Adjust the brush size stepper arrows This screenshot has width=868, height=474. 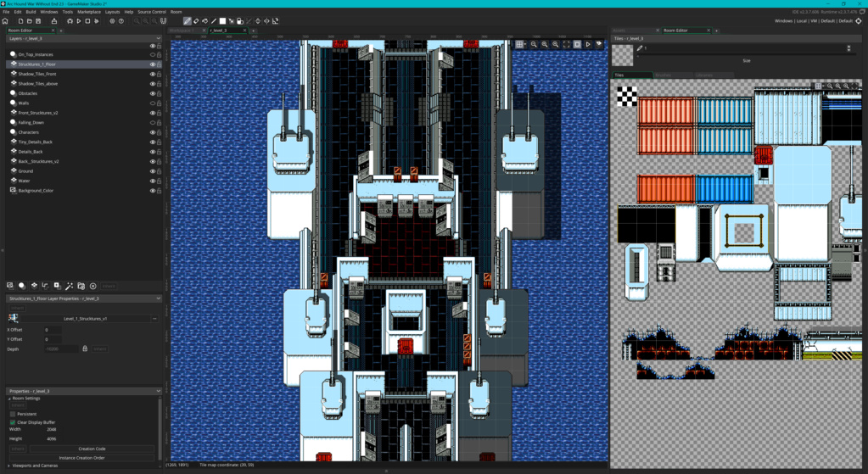click(x=848, y=48)
